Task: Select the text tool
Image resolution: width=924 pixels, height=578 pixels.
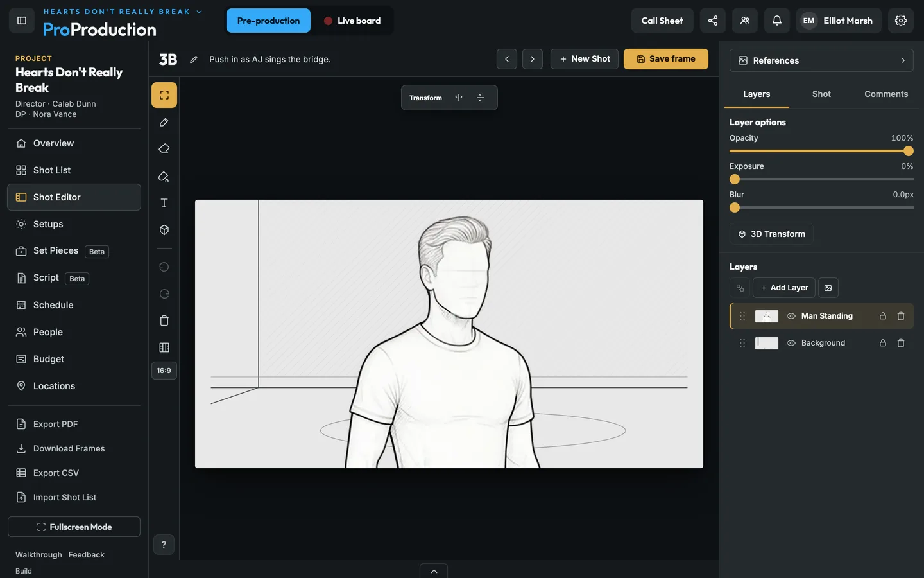Action: pos(164,203)
